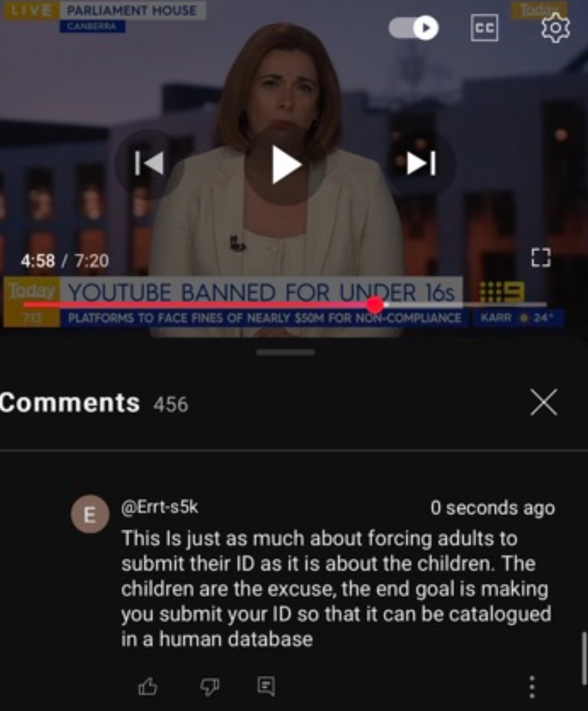Screen dimensions: 588x711
Task: Toggle the autoplay switch
Action: point(414,28)
